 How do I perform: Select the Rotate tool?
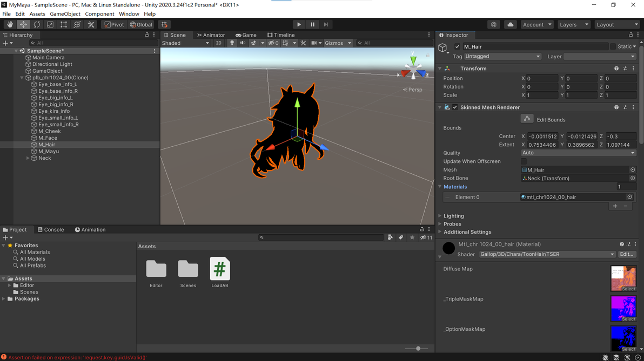coord(37,25)
